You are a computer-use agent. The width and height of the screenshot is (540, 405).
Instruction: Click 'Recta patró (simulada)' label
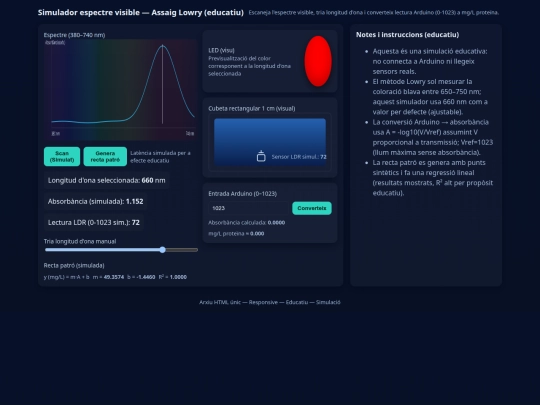tap(74, 266)
